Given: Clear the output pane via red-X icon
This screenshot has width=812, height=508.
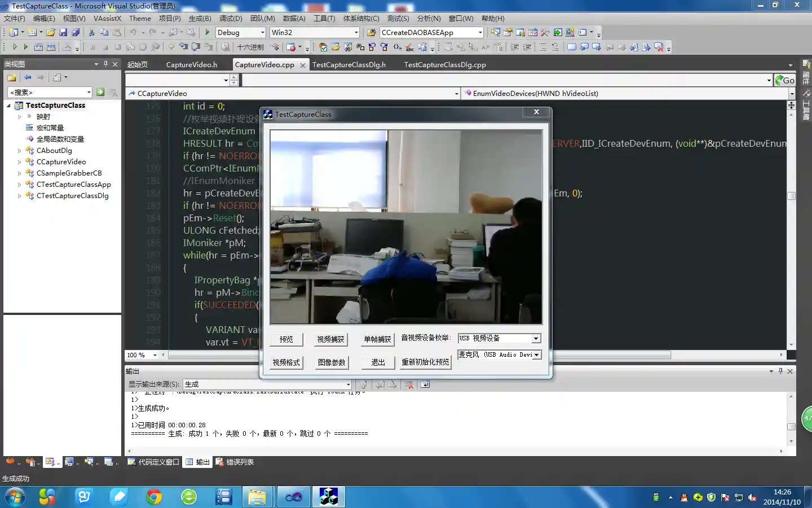Looking at the screenshot, I should [x=409, y=384].
